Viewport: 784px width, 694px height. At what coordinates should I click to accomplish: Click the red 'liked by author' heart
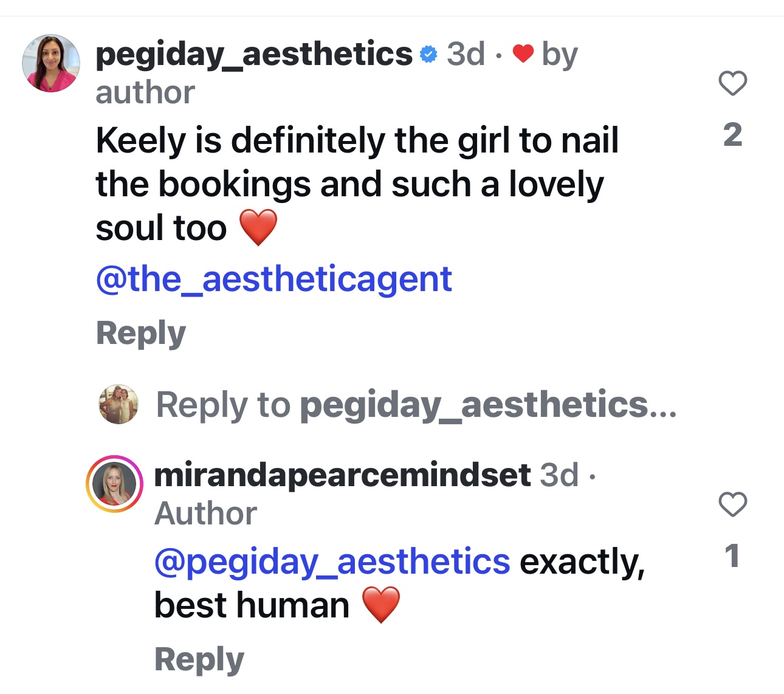point(523,53)
